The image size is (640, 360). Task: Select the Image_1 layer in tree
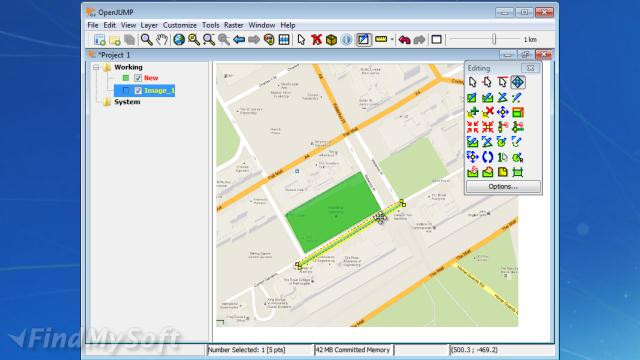coord(159,90)
